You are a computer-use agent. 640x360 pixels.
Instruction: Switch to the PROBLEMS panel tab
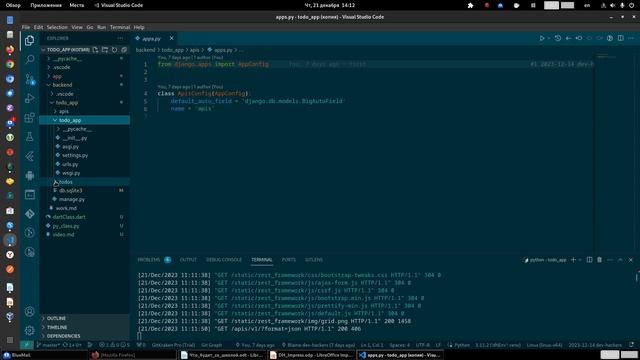click(149, 260)
